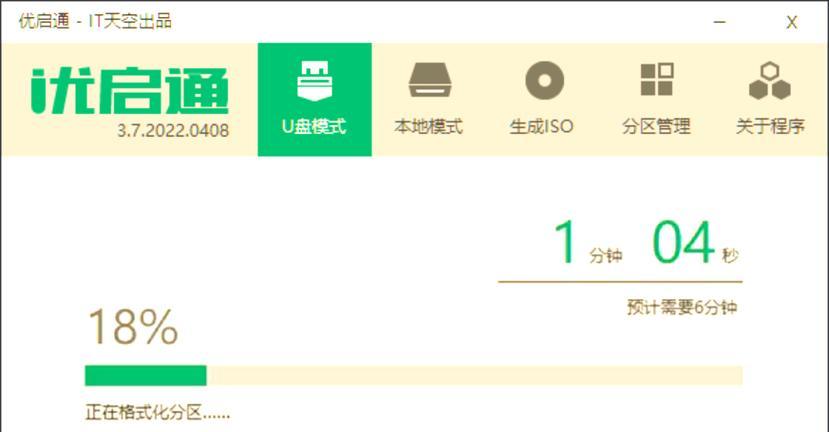Image resolution: width=829 pixels, height=432 pixels.
Task: Switch to the U盘模式 tab label
Action: click(x=314, y=126)
